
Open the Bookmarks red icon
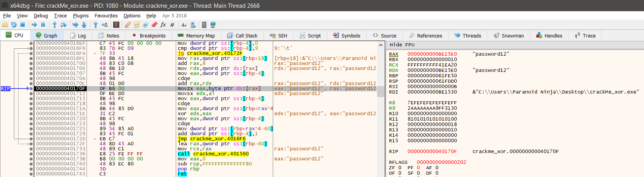(155, 25)
